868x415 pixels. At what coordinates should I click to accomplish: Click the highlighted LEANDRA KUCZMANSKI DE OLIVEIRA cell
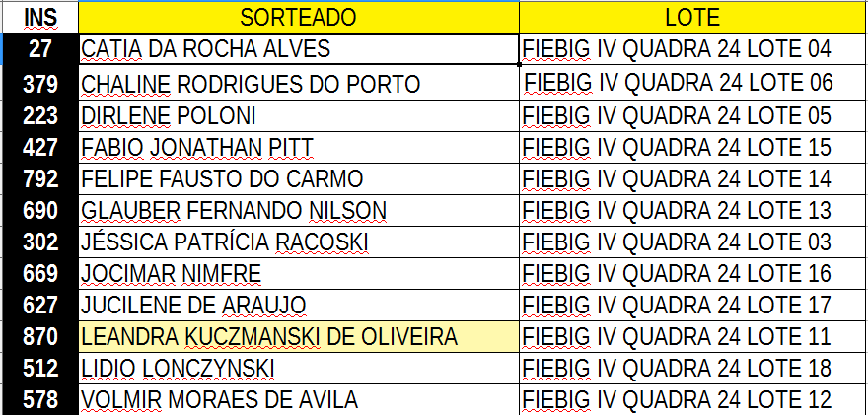click(x=299, y=336)
